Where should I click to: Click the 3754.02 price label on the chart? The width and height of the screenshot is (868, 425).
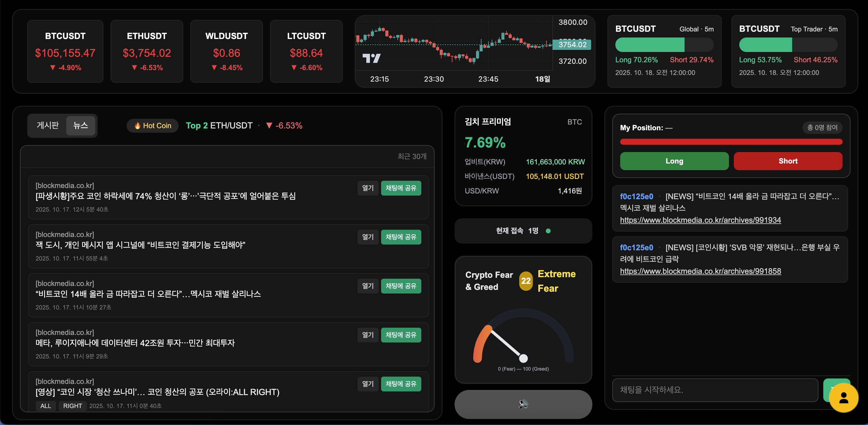click(x=572, y=45)
